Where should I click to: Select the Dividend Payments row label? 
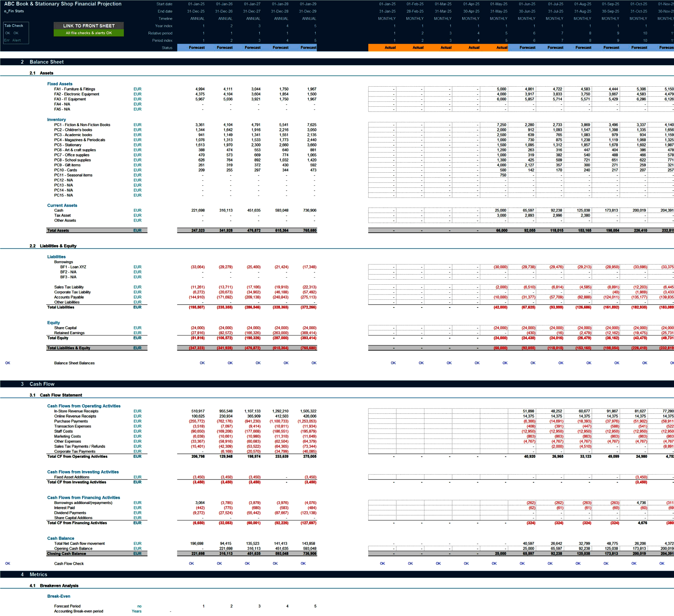70,513
